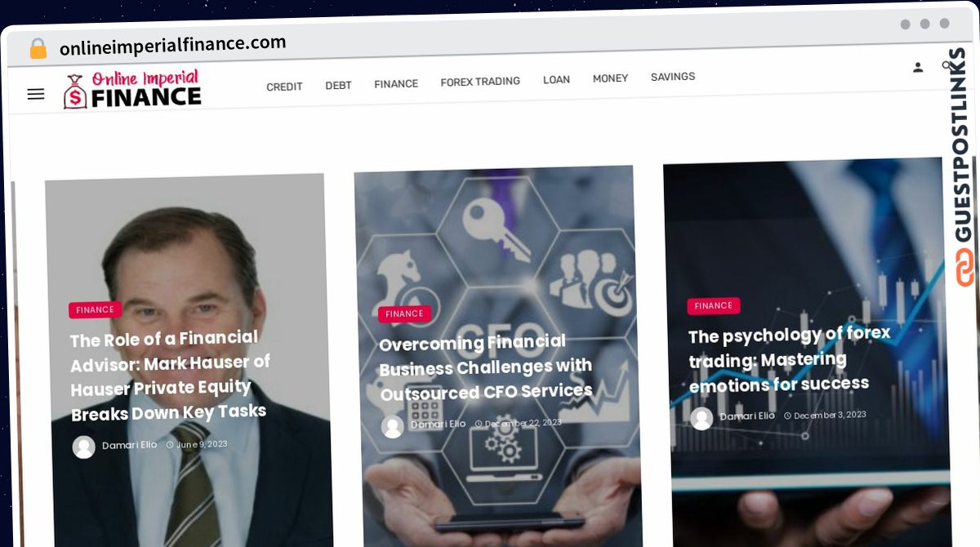Screen dimensions: 980x547
Task: Click Damari Elio avatar on Mark Hauser post
Action: [83, 447]
